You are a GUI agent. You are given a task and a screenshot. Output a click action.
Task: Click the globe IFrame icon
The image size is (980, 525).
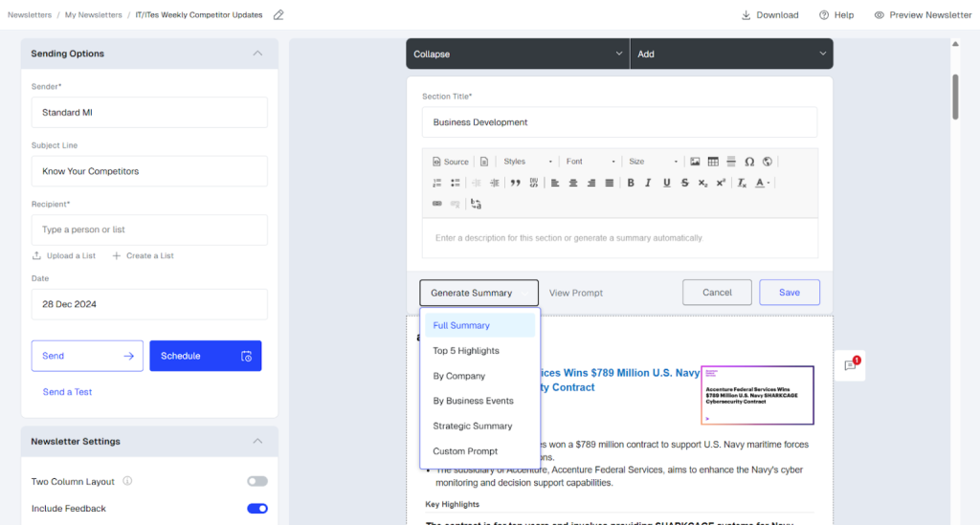(x=768, y=162)
